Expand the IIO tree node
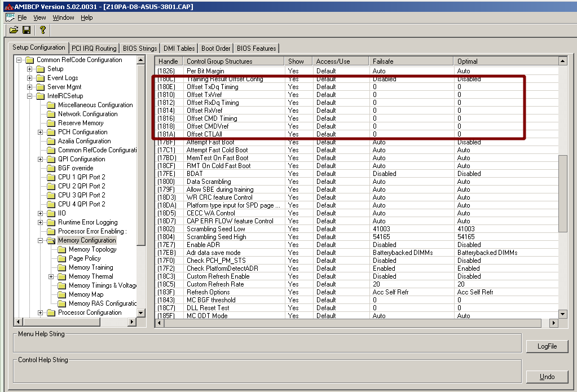This screenshot has height=392, width=577. click(42, 213)
